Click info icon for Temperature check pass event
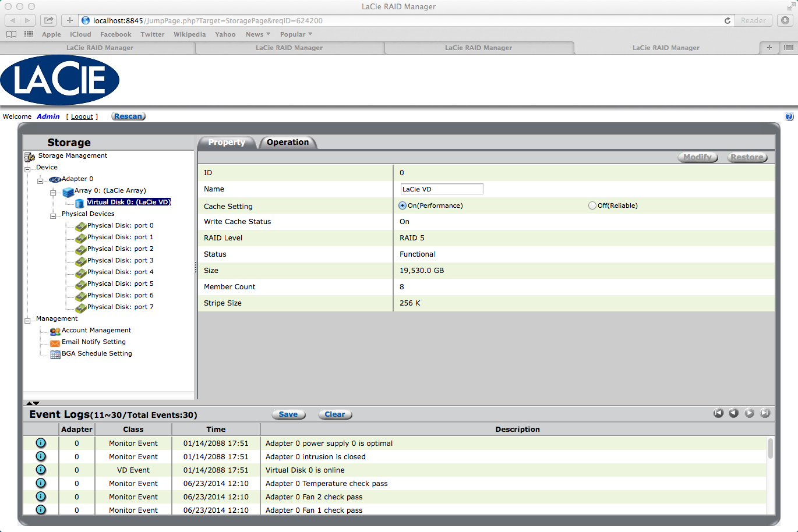This screenshot has height=532, width=798. tap(41, 483)
